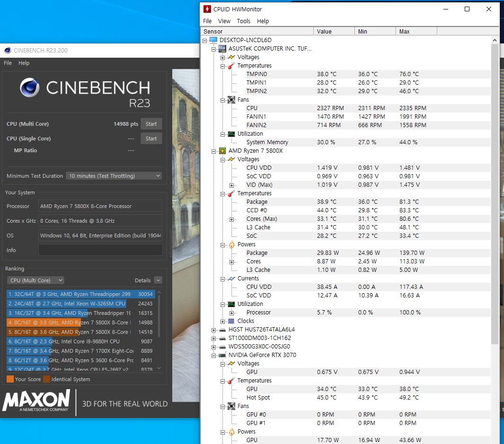Expand the Cores power node

231,262
